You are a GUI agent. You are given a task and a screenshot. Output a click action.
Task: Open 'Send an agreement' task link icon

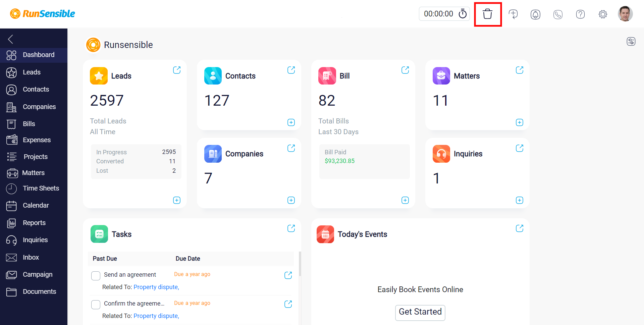pyautogui.click(x=288, y=275)
